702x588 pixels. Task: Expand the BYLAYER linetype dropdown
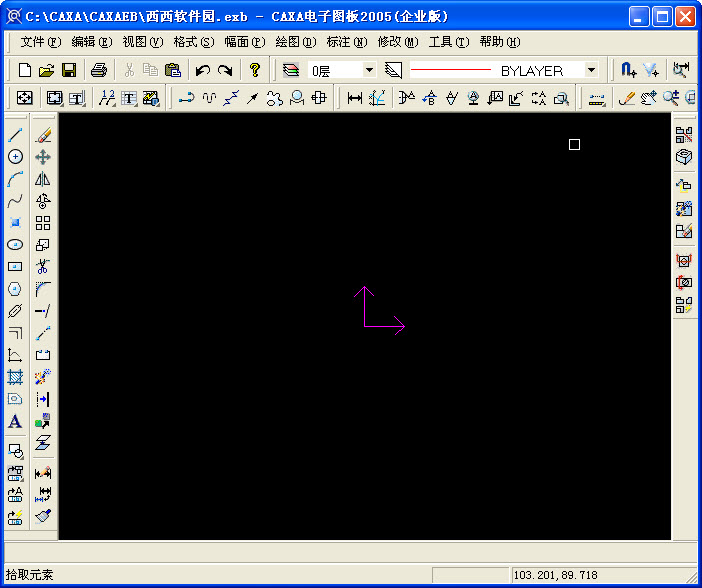[591, 70]
